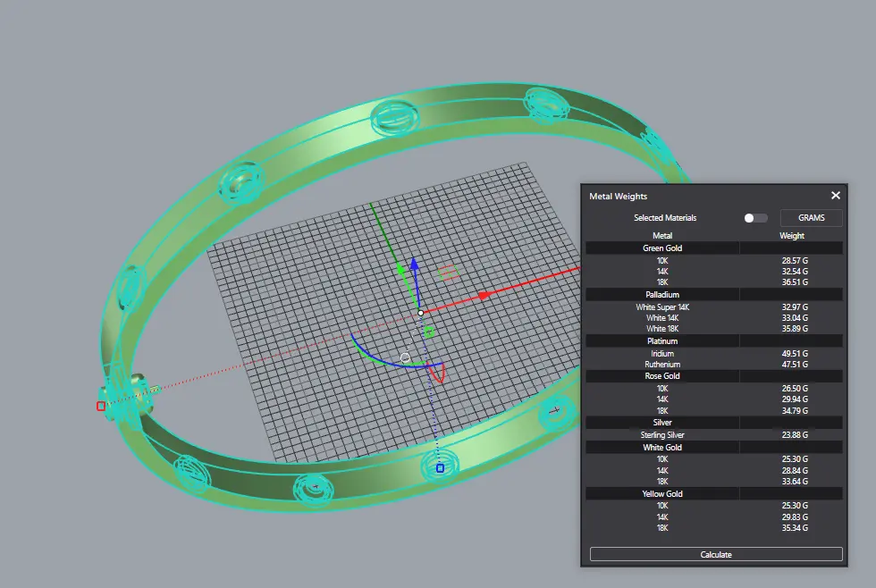The height and width of the screenshot is (588, 876).
Task: Click the 23.88 G weight value
Action: pyautogui.click(x=795, y=434)
